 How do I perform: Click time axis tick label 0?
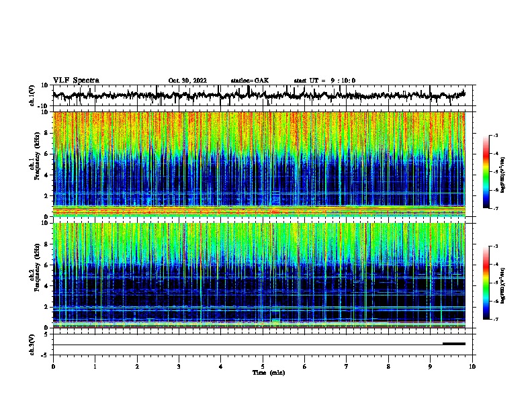(x=53, y=366)
